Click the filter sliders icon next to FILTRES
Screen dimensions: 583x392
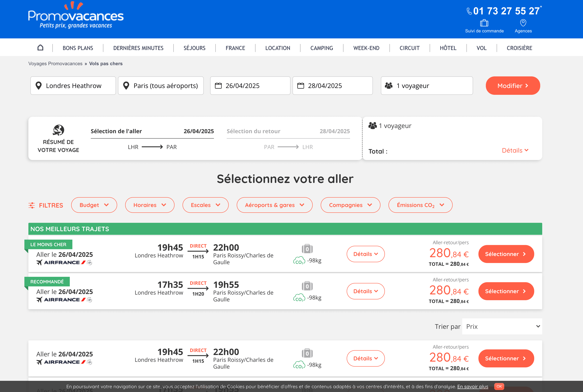[31, 205]
